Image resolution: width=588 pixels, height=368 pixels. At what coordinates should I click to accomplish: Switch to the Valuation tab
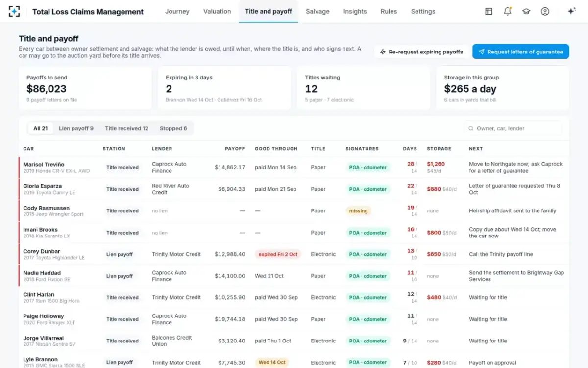217,11
